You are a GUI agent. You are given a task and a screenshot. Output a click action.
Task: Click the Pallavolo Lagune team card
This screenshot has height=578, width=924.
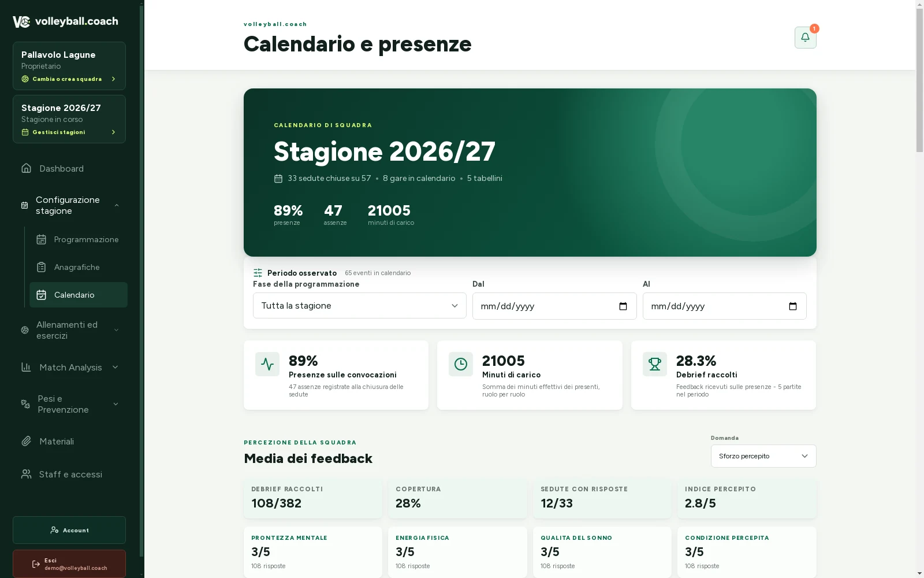pos(69,66)
